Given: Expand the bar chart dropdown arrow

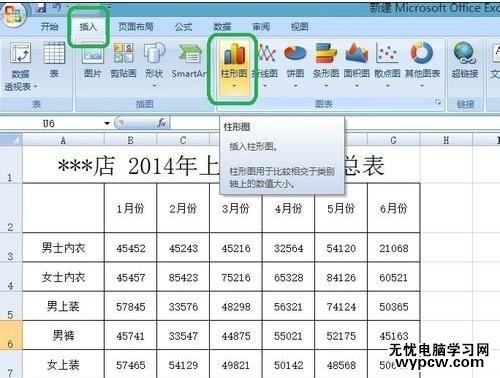Looking at the screenshot, I should tap(326, 86).
